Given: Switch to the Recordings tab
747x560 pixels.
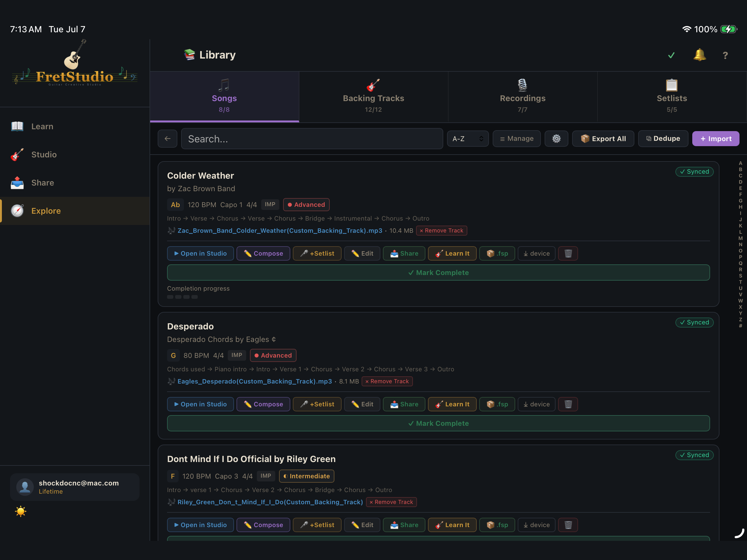Looking at the screenshot, I should 523,97.
